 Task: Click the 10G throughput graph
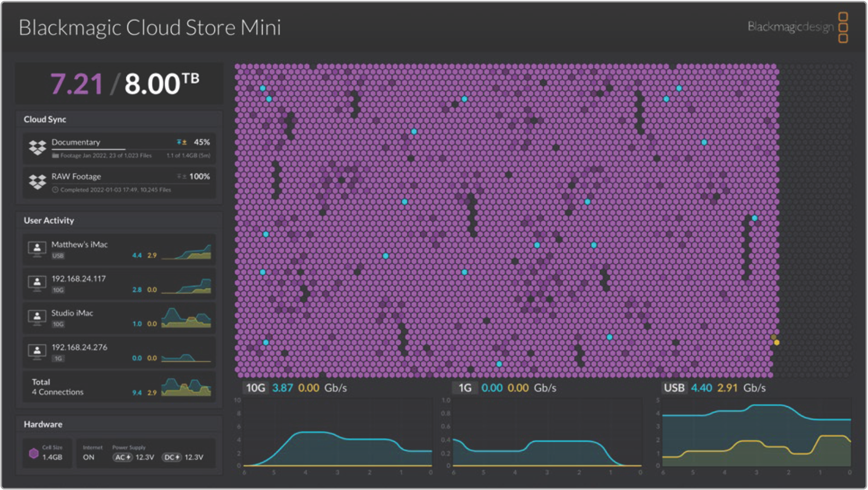[337, 433]
